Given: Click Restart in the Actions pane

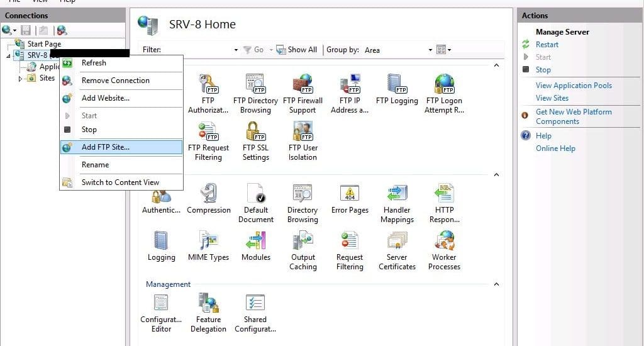Looking at the screenshot, I should (547, 45).
